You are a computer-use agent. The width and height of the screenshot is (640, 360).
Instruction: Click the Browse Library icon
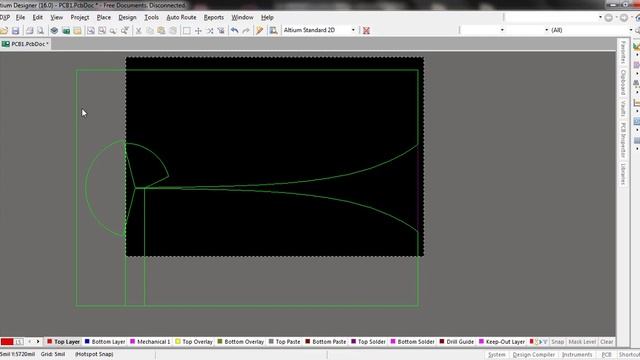(273, 31)
